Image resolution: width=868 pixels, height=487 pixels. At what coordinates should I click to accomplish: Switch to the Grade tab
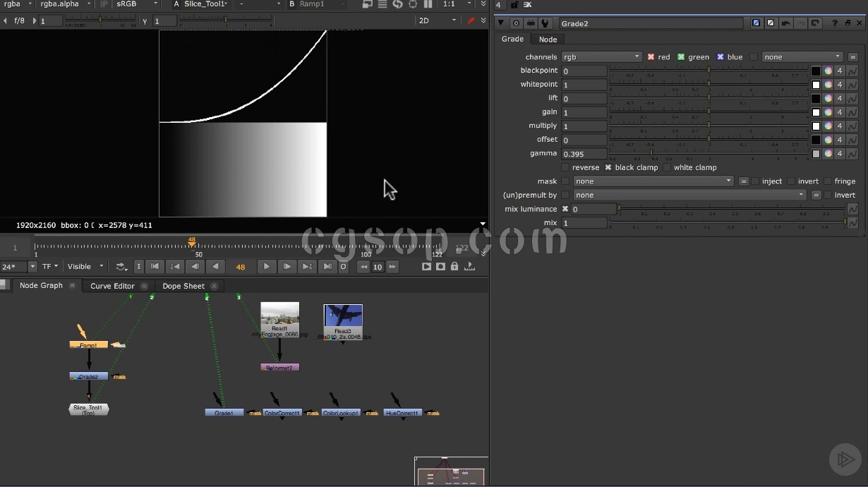click(x=512, y=40)
